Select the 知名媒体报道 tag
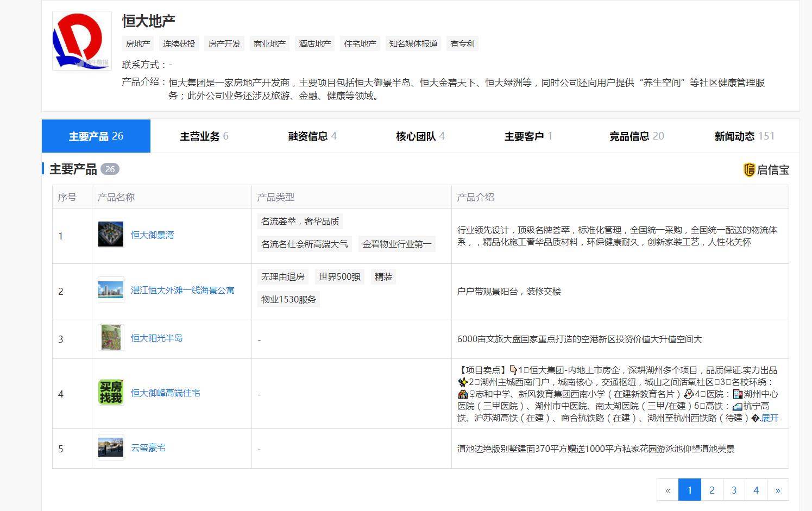The width and height of the screenshot is (812, 511). click(x=412, y=43)
